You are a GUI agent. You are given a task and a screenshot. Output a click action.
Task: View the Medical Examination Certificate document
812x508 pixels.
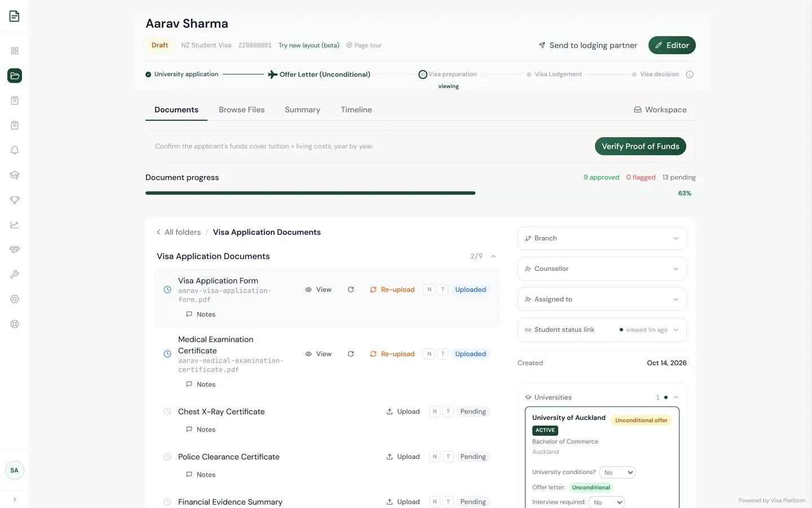[318, 354]
